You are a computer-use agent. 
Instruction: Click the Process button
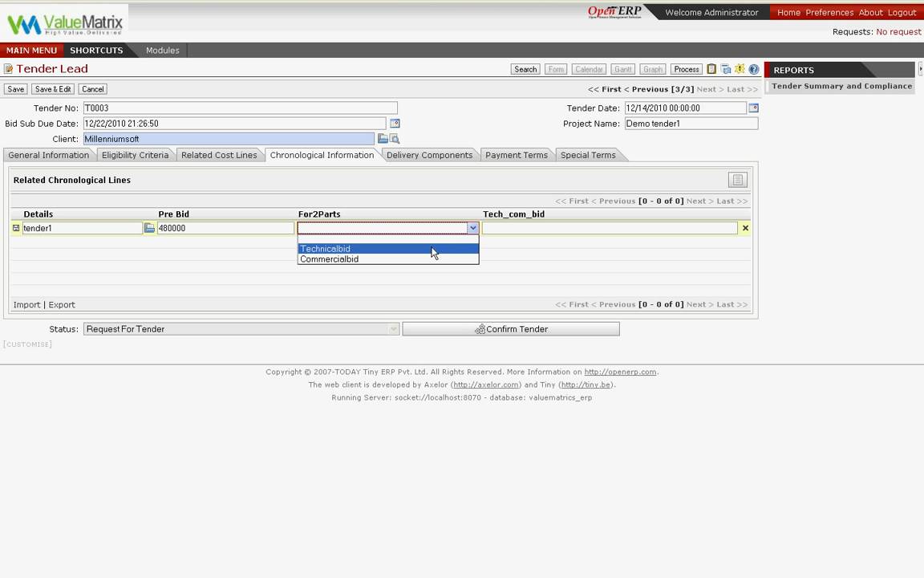[x=687, y=69]
